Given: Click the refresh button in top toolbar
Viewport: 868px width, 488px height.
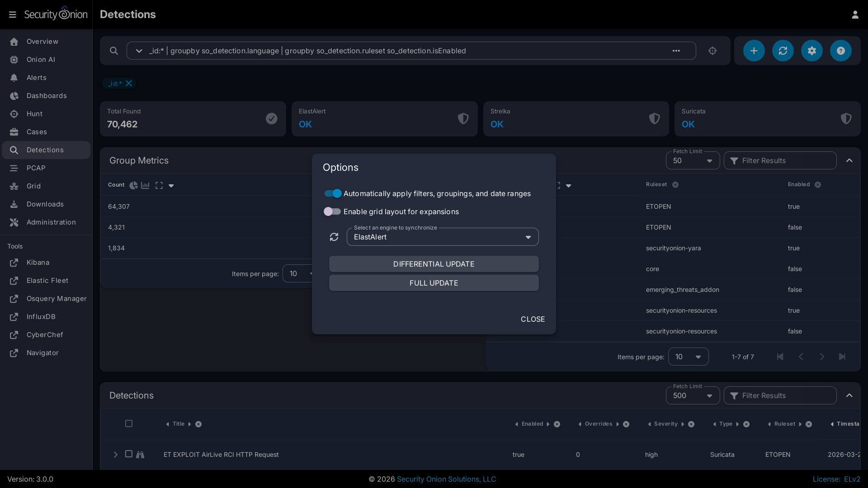Looking at the screenshot, I should (783, 51).
